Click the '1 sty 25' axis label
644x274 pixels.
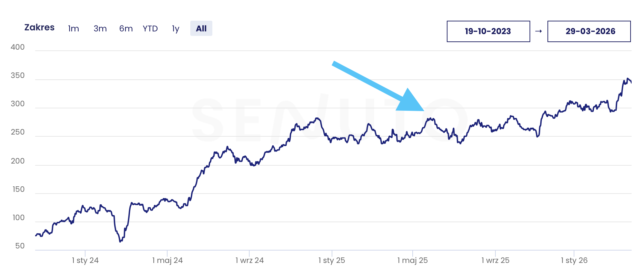click(x=332, y=261)
